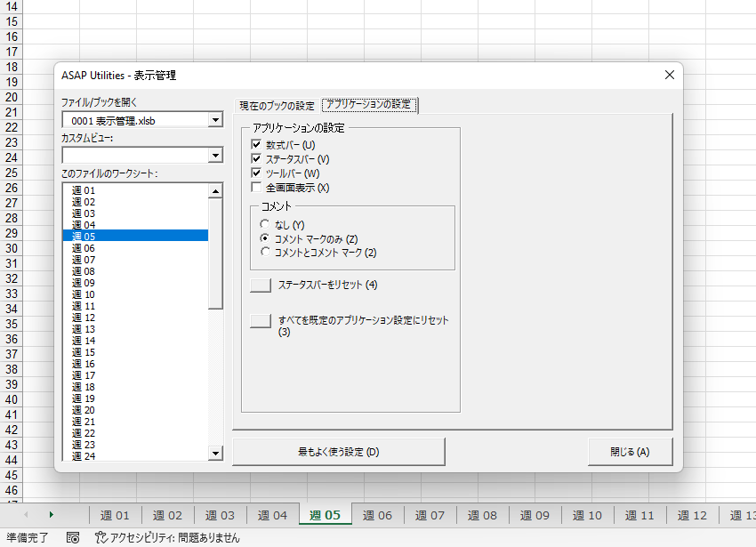Click the macro recording icon in status bar
This screenshot has height=547, width=756.
(73, 538)
